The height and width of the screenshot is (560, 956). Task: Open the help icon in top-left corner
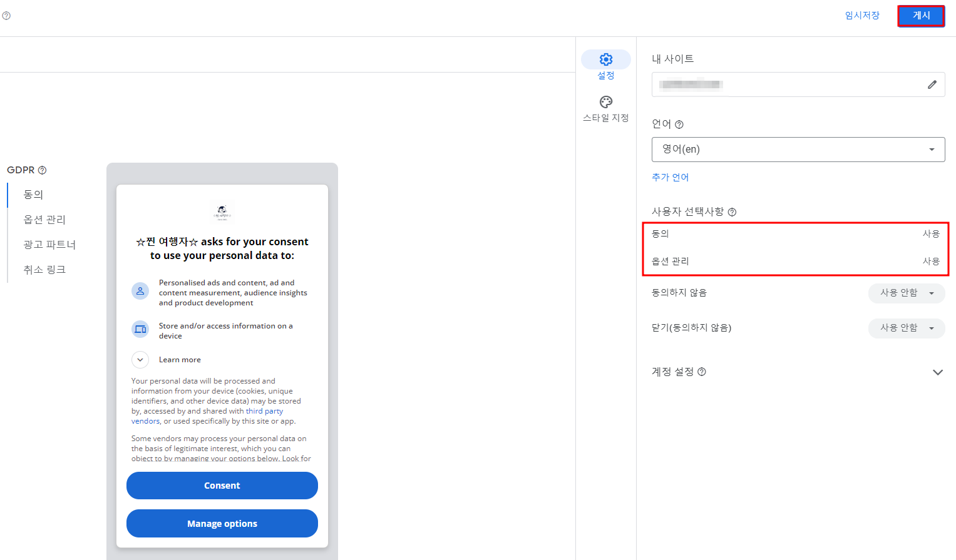(7, 15)
